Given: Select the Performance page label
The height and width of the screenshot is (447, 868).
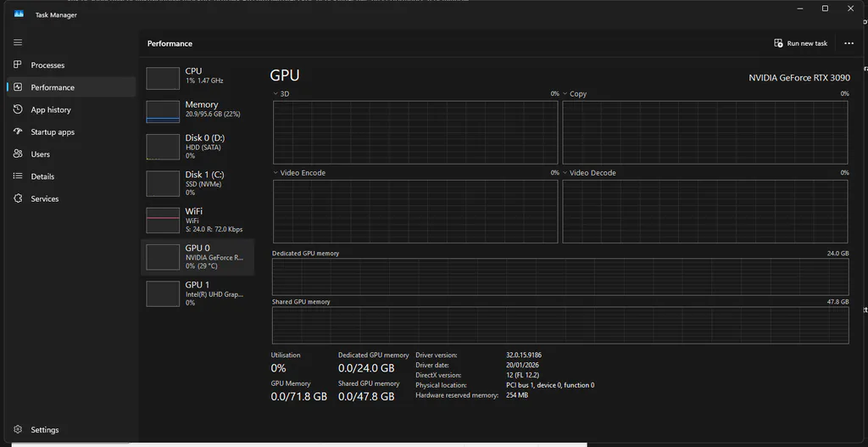Looking at the screenshot, I should 53,87.
